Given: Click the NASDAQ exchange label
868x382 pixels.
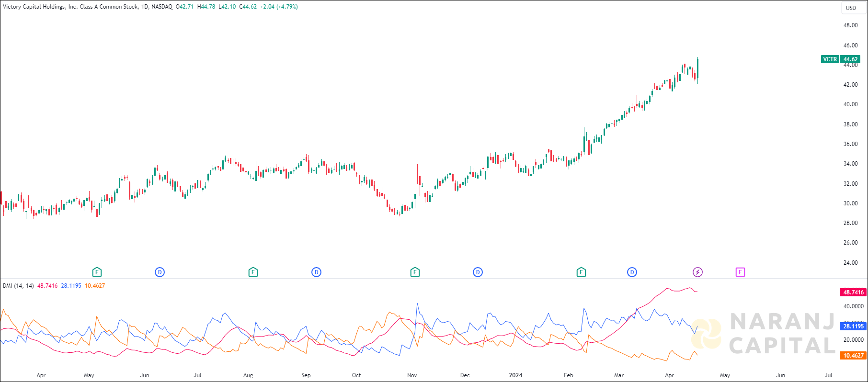Looking at the screenshot, I should pos(162,7).
